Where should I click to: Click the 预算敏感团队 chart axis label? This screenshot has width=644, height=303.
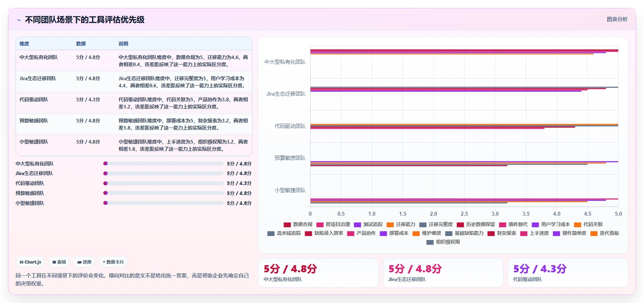click(290, 158)
